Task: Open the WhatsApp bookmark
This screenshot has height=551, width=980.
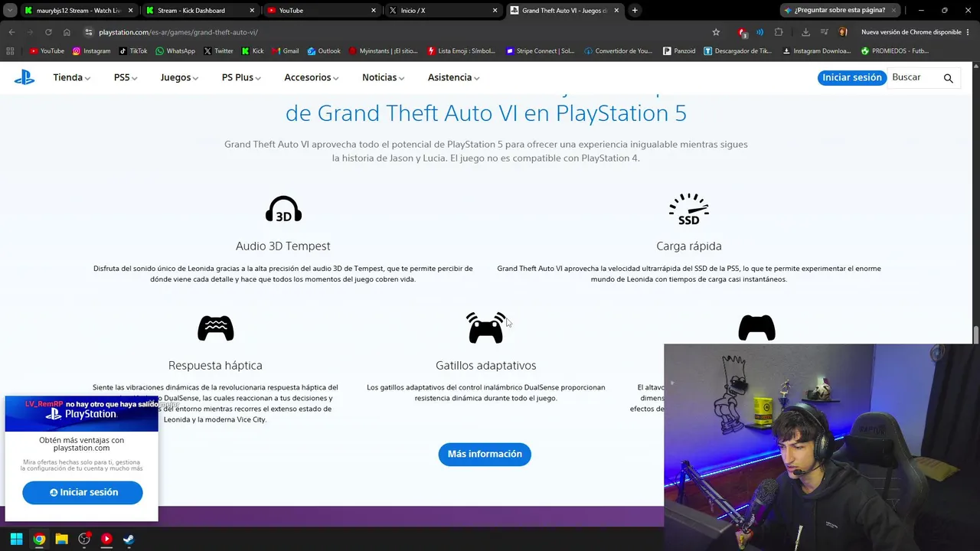Action: (x=175, y=51)
